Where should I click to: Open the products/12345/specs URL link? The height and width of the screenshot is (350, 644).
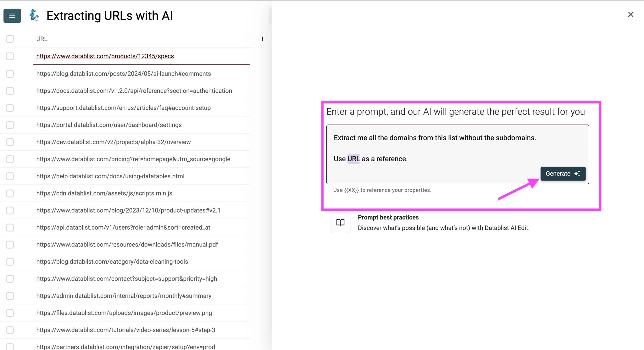tap(105, 56)
